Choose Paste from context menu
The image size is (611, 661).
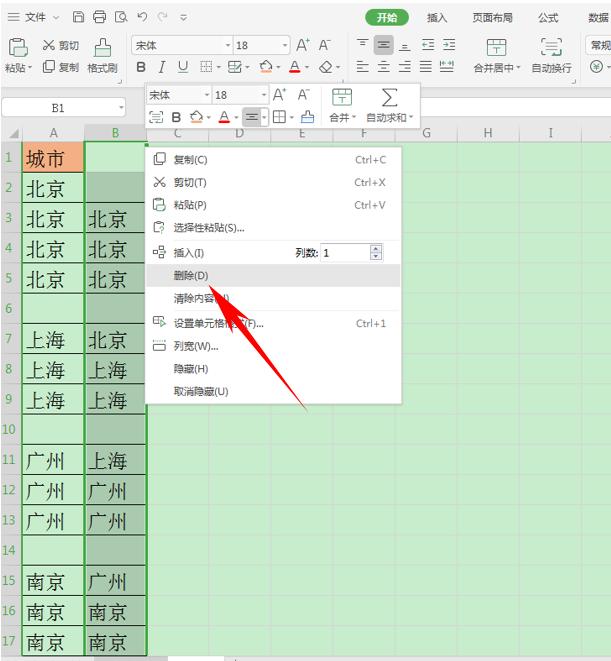[273, 205]
